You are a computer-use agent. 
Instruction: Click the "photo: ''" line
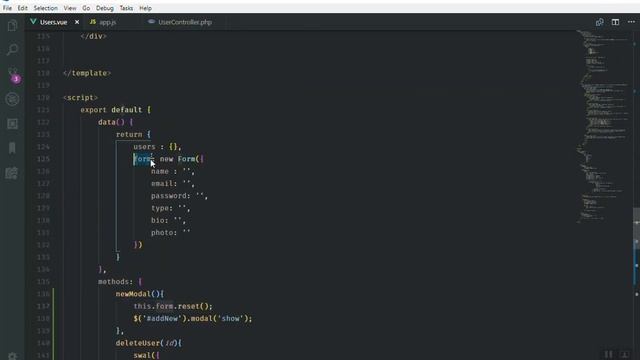pos(171,233)
